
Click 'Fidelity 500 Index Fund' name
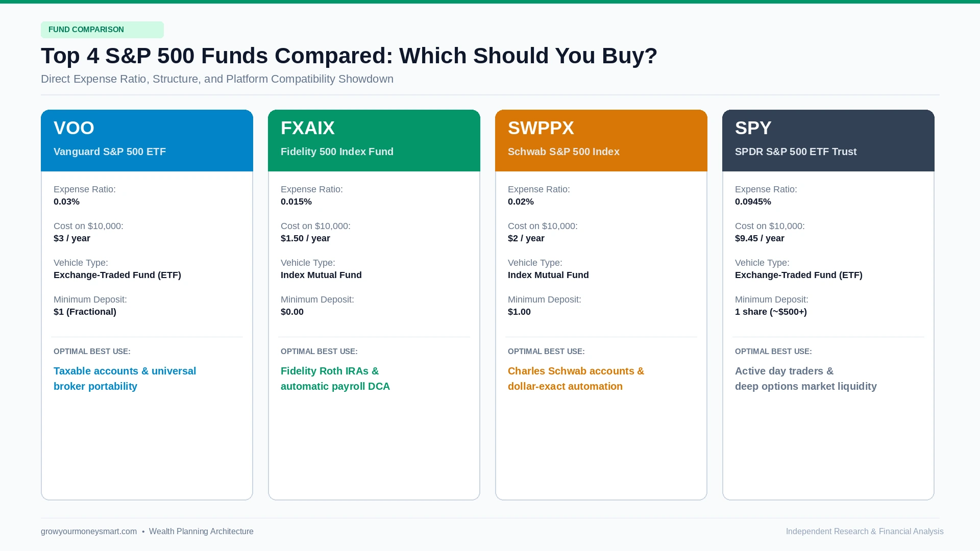tap(337, 152)
